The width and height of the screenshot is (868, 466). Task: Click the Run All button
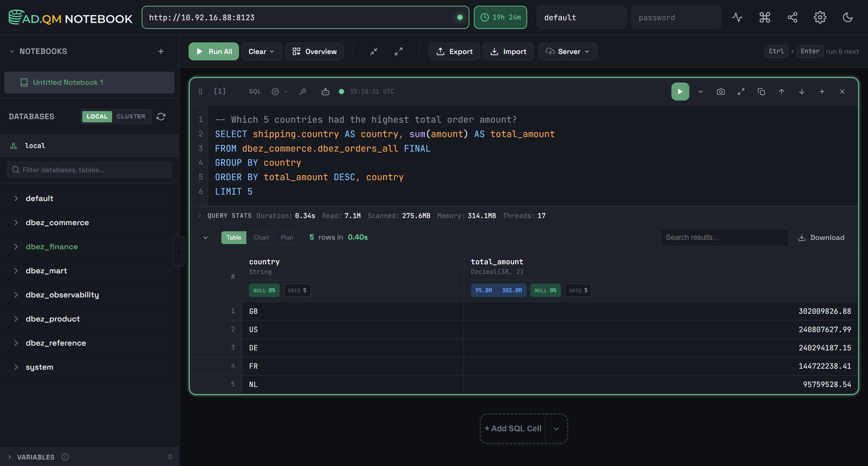pyautogui.click(x=214, y=52)
